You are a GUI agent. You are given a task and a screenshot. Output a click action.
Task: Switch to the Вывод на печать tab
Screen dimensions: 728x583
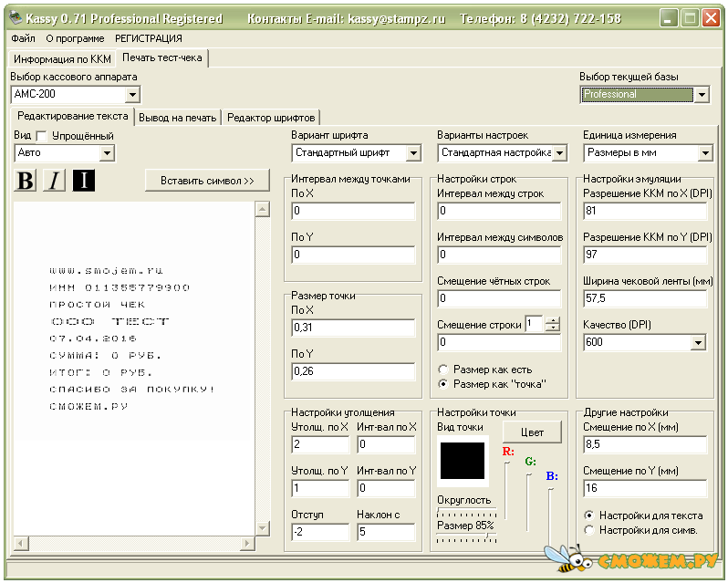177,118
